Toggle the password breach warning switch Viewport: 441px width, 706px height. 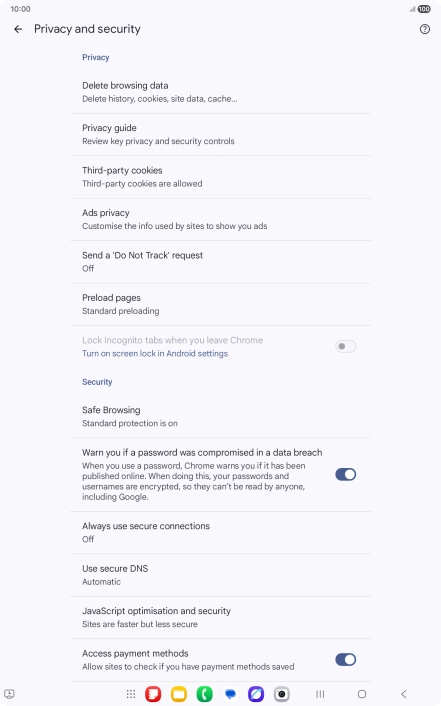[x=346, y=474]
